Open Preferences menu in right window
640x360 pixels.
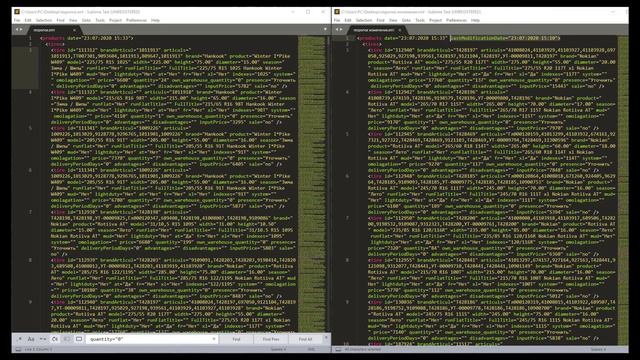click(456, 20)
